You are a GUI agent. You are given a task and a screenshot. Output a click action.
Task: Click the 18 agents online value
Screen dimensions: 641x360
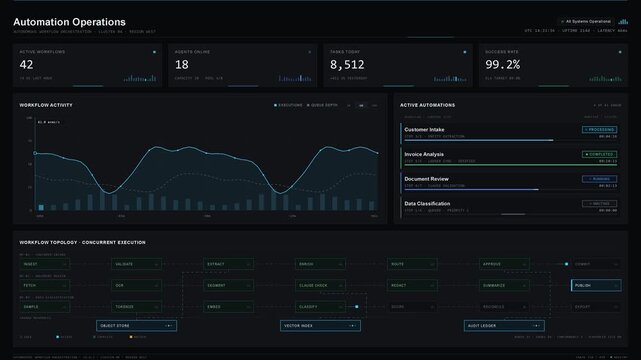[x=182, y=65]
